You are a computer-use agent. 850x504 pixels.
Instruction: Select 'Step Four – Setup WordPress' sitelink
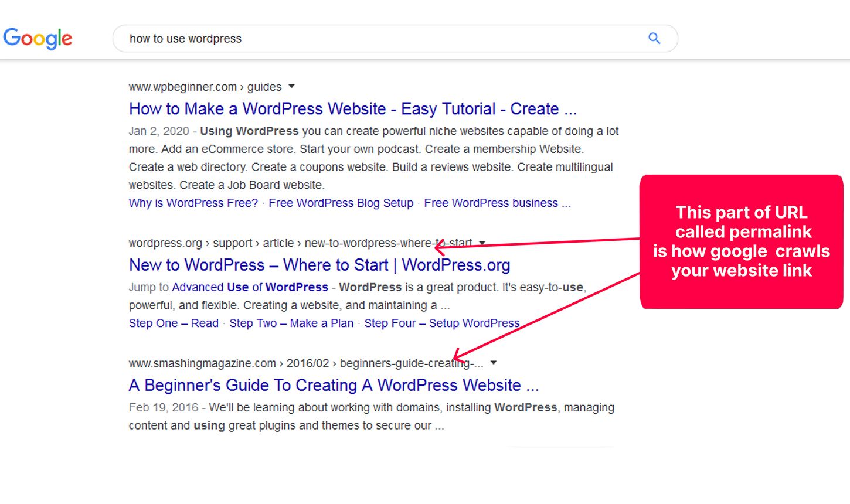click(441, 323)
